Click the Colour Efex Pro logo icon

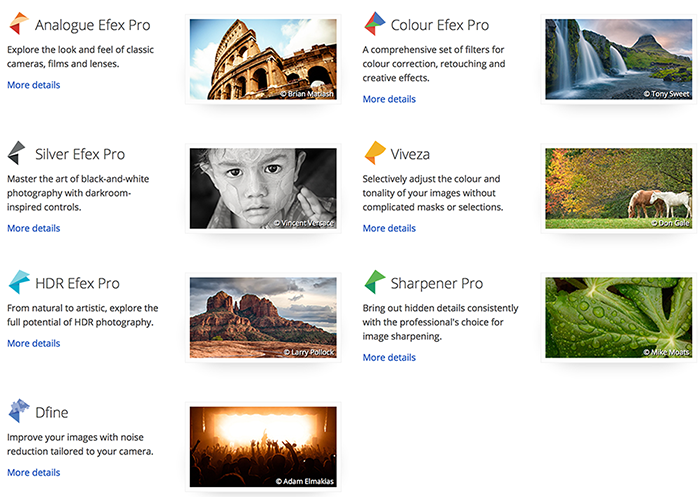[x=375, y=24]
